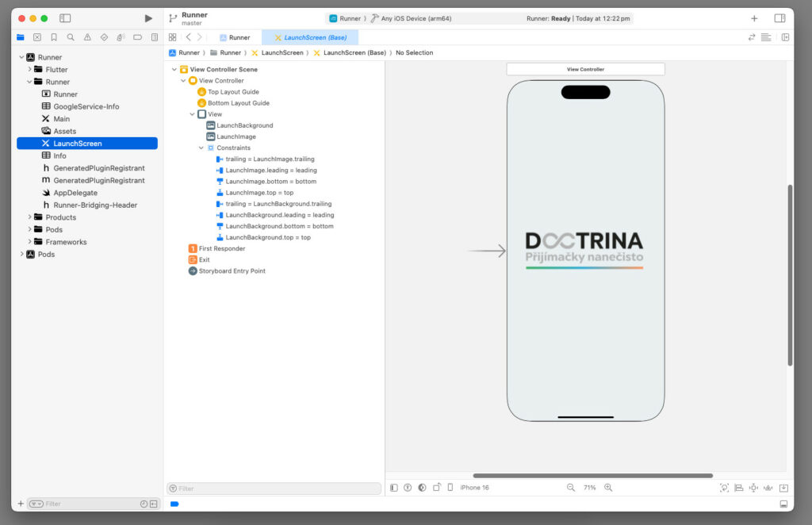
Task: Click the outline Filter field
Action: (x=274, y=489)
